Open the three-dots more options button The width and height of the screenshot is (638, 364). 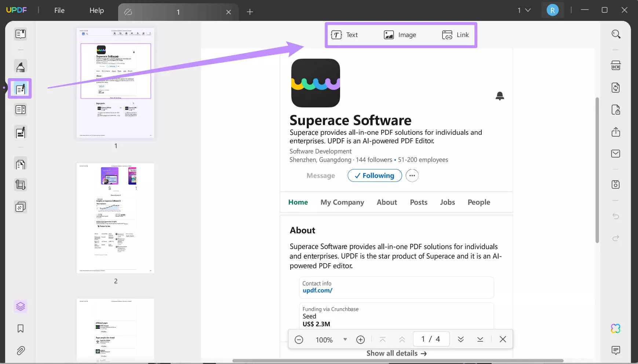(x=412, y=176)
